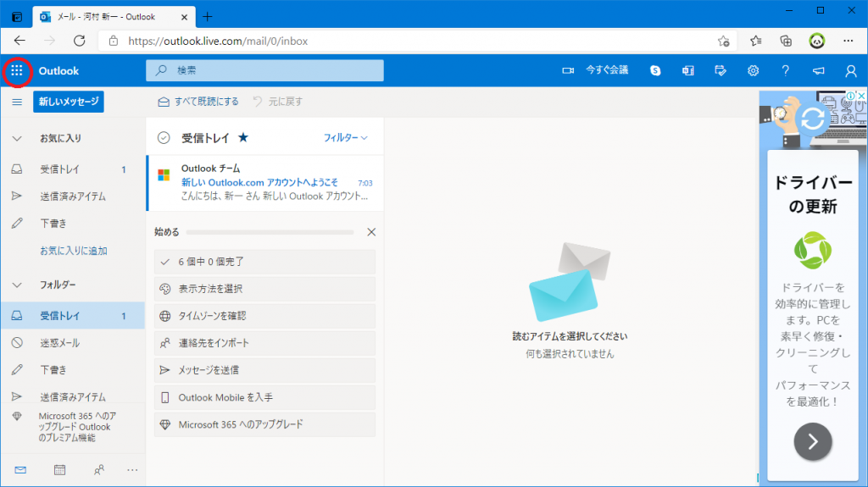Toggle the favorite star next to 受信トレイ
Screen dimensions: 868x487
243,138
